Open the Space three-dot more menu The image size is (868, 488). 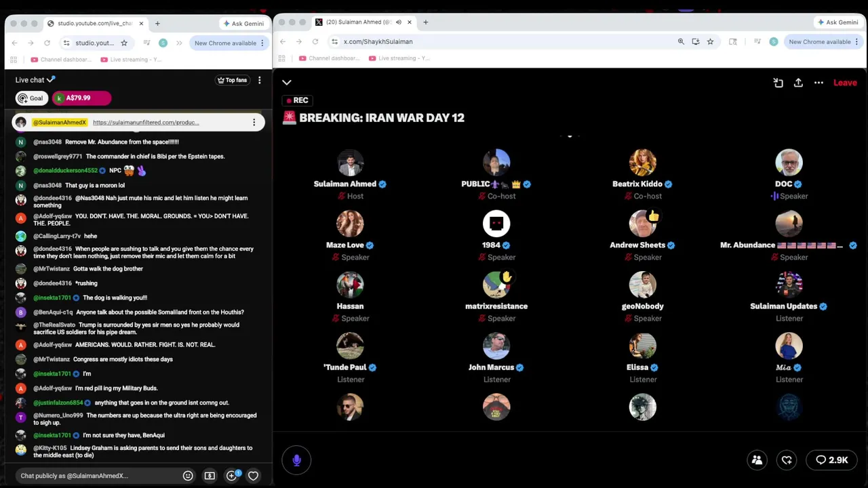818,83
